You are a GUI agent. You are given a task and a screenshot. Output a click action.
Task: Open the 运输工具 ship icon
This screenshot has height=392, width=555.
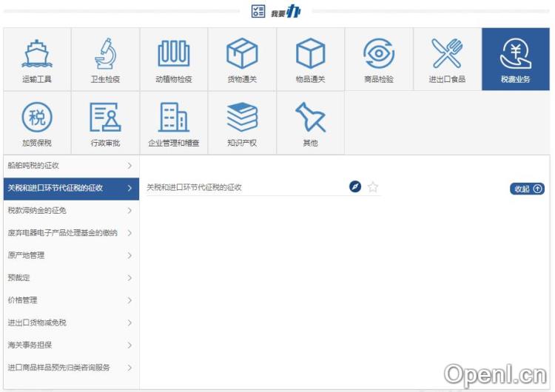coord(37,54)
